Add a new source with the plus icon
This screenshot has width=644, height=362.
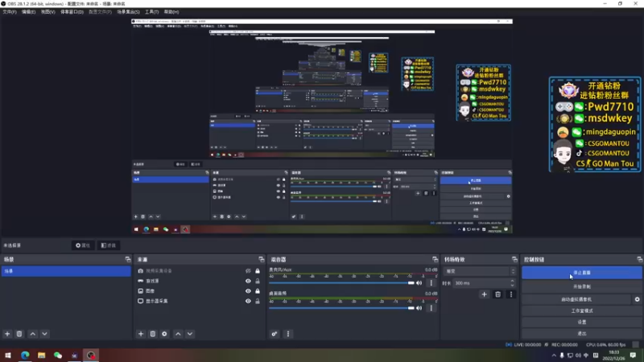(x=141, y=334)
